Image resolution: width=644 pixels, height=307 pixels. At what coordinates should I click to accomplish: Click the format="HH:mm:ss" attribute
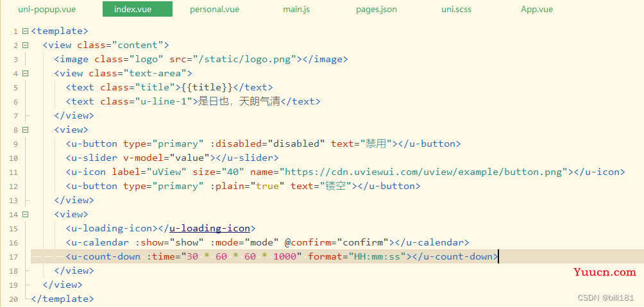click(x=357, y=257)
